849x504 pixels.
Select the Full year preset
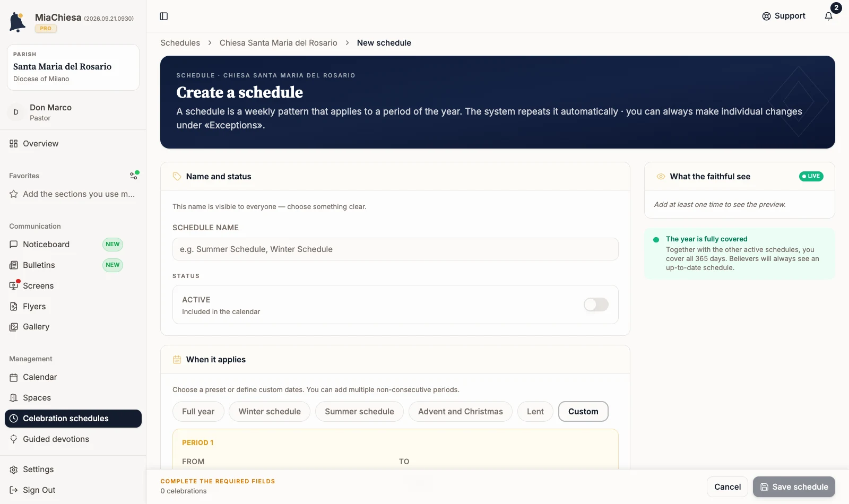(198, 412)
